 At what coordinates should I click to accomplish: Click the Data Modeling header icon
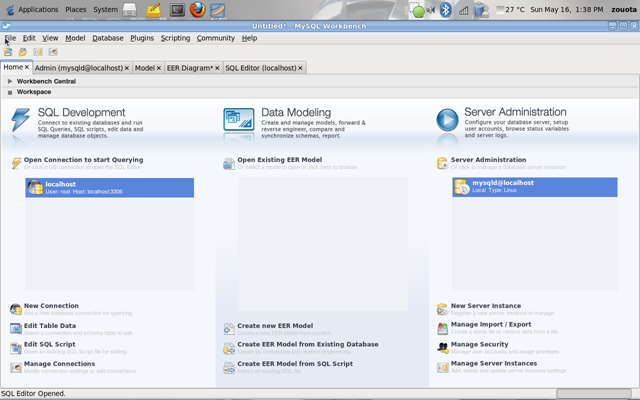pos(239,119)
